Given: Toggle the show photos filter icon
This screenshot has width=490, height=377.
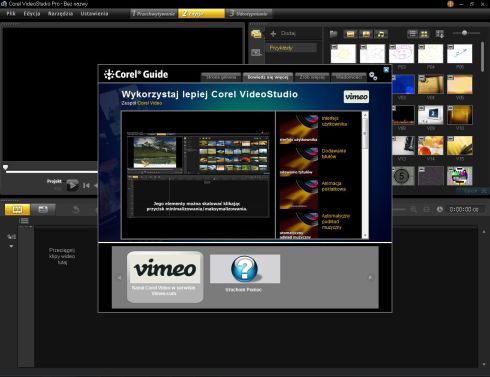Looking at the screenshot, I should coord(366,34).
